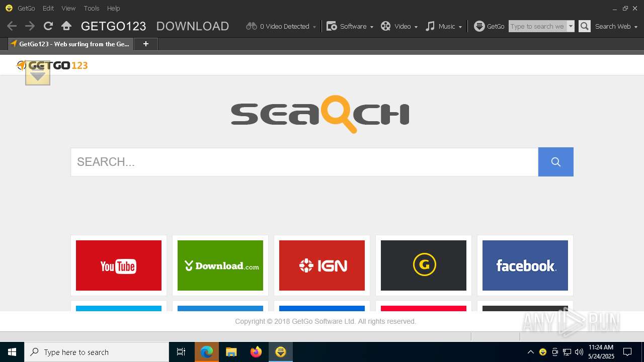Image resolution: width=644 pixels, height=362 pixels.
Task: Open the taskbar clock and date
Action: tap(601, 352)
